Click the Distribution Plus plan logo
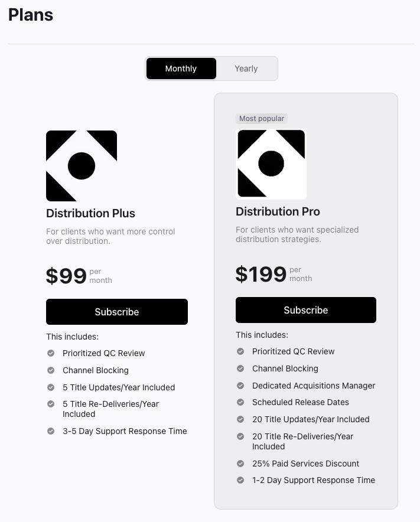The width and height of the screenshot is (420, 522). 82,165
